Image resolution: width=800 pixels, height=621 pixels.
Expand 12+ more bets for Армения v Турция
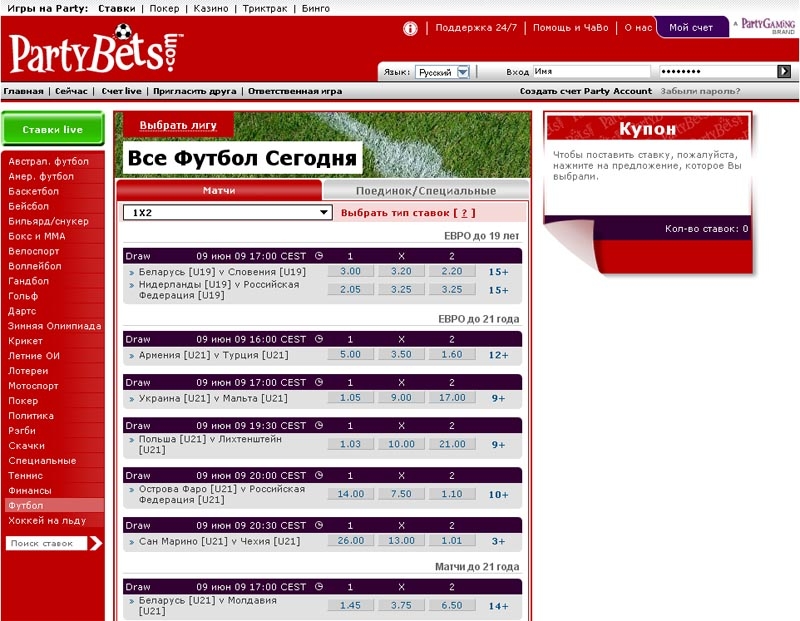pyautogui.click(x=498, y=355)
